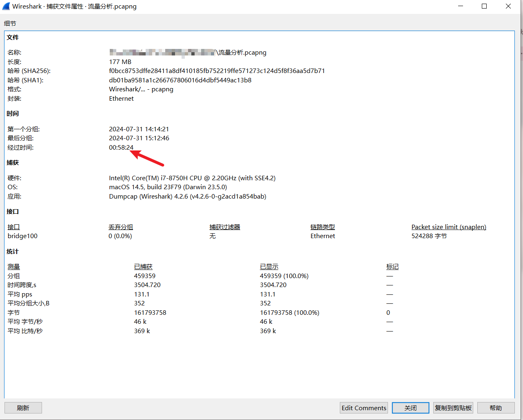The image size is (523, 420).
Task: Click captured bytes 161793758
Action: pyautogui.click(x=150, y=313)
